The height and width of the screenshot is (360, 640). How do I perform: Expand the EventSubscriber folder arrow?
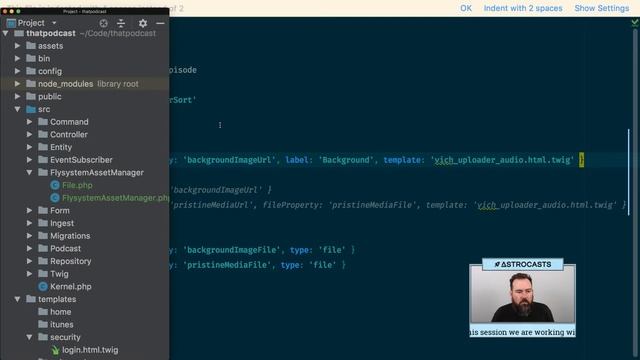(29, 160)
